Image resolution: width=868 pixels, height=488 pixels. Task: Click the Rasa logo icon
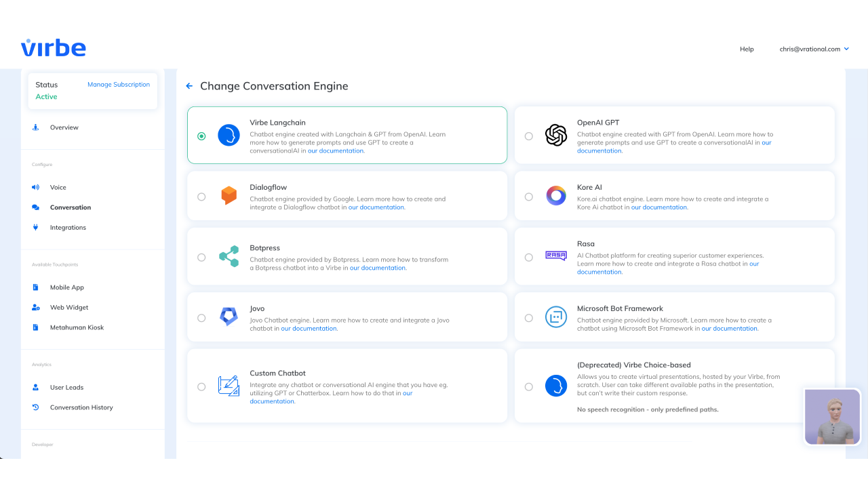point(556,256)
